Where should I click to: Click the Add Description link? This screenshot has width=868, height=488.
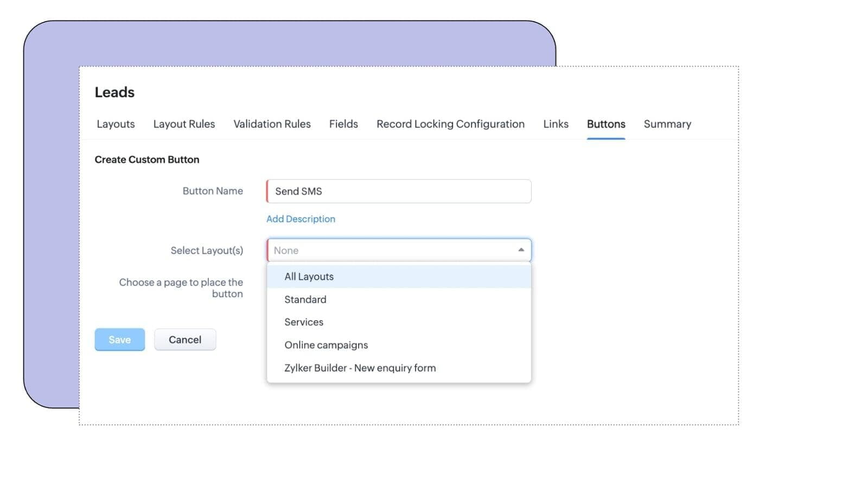click(x=301, y=219)
